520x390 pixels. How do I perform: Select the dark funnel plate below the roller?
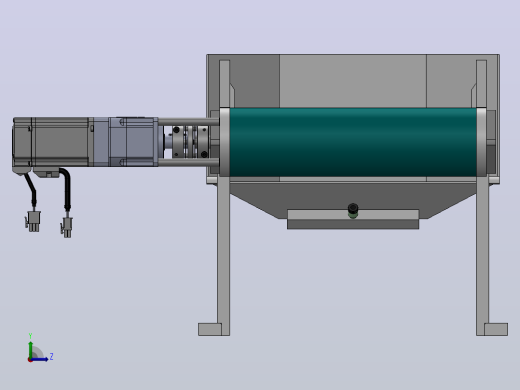click(353, 197)
